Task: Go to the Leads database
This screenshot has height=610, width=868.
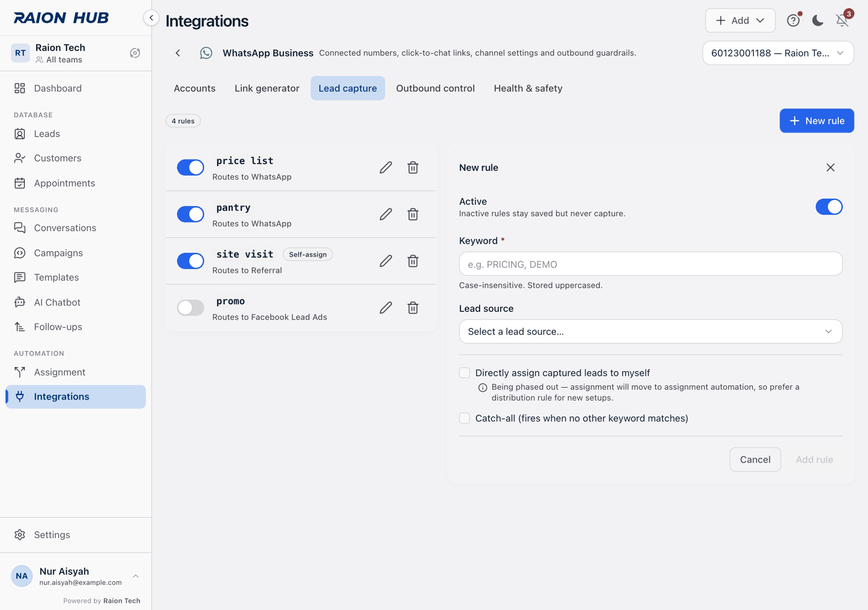Action: (75, 134)
